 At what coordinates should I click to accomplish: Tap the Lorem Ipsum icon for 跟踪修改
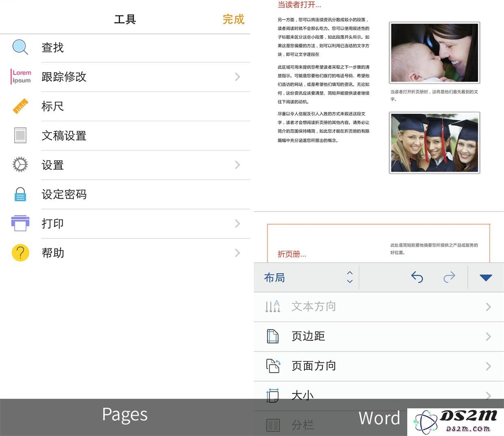click(x=21, y=76)
